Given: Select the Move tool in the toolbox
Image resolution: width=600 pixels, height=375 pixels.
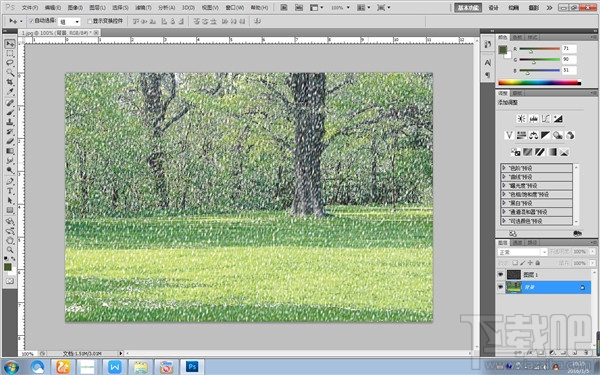Looking at the screenshot, I should tap(10, 44).
